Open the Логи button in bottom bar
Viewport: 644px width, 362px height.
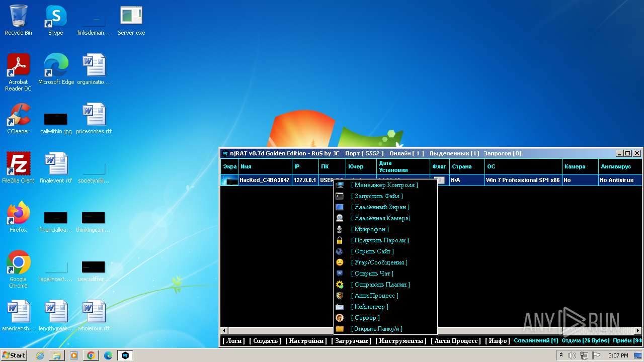[233, 341]
